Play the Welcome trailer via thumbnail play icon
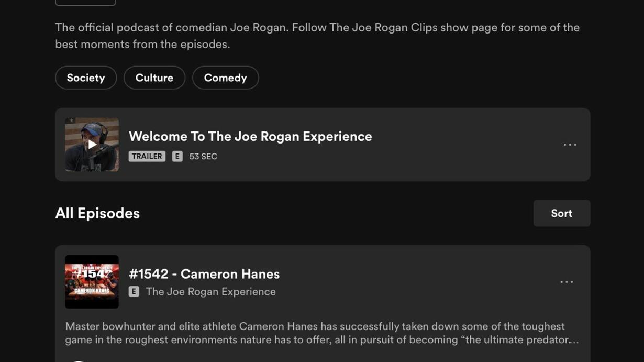644x362 pixels. (92, 145)
